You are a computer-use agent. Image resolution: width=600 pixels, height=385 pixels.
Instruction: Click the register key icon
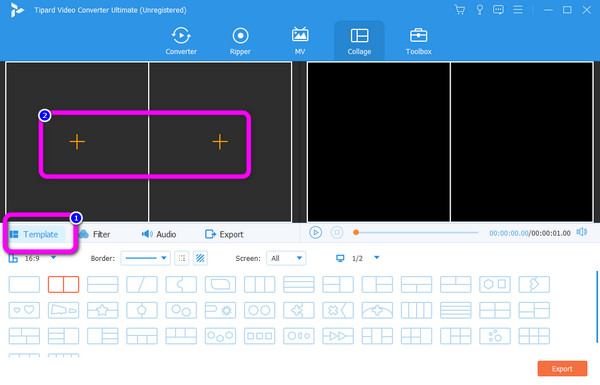click(x=479, y=10)
